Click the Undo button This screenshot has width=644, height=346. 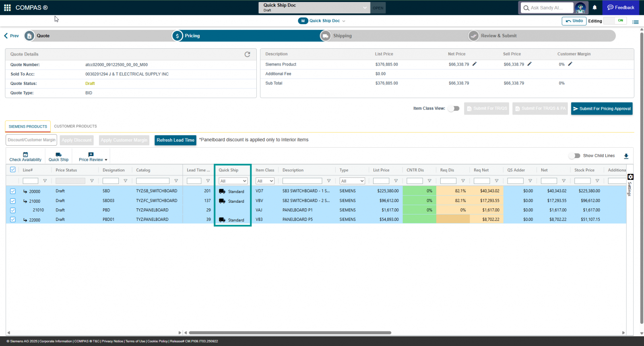(x=574, y=21)
